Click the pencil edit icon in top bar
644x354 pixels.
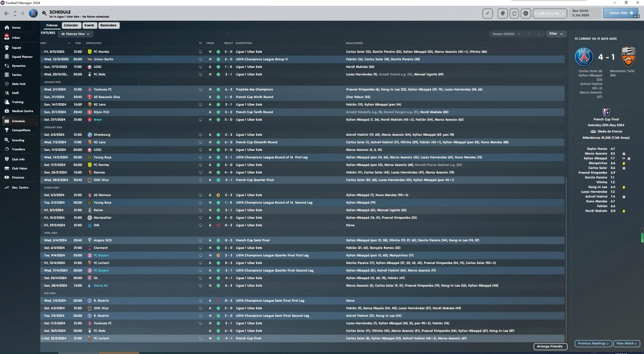pos(488,14)
